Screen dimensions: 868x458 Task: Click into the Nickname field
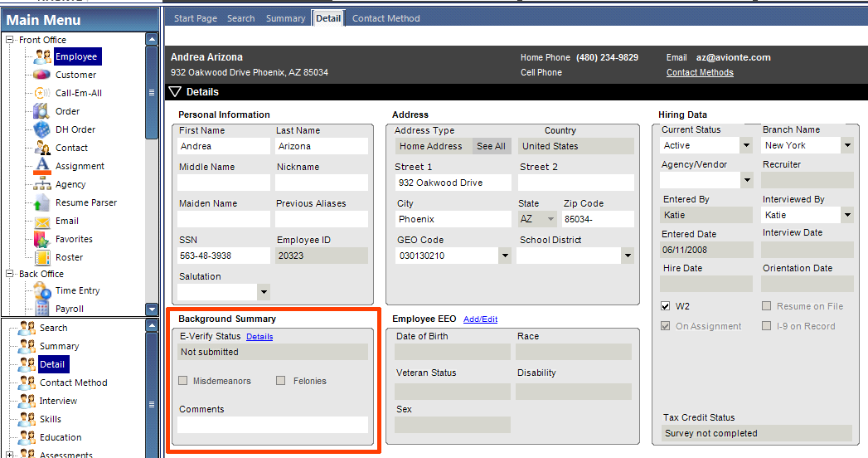pyautogui.click(x=321, y=183)
